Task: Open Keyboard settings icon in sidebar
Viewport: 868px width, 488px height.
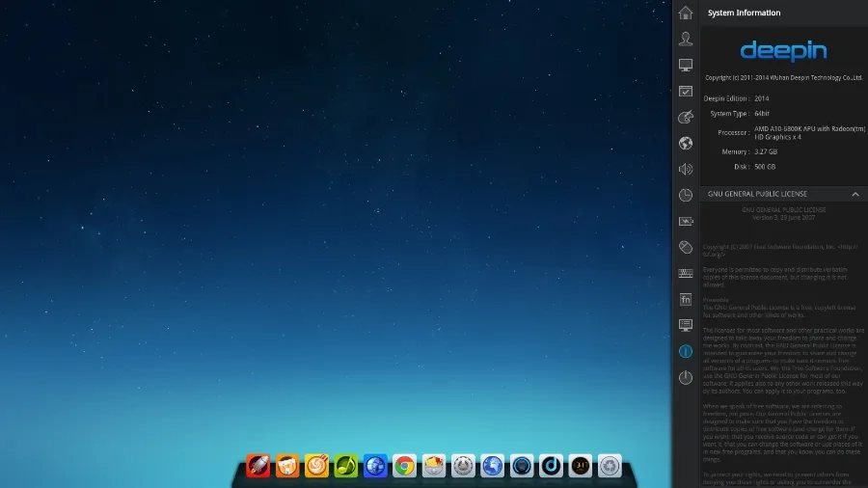Action: point(686,274)
